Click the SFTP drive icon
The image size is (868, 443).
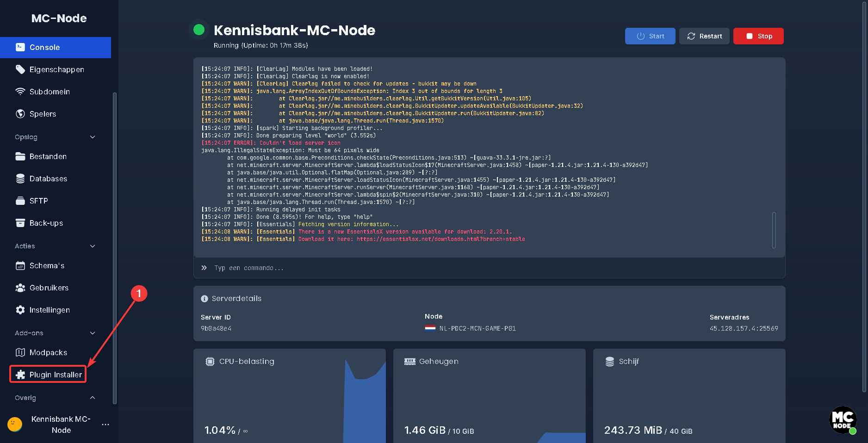point(20,201)
